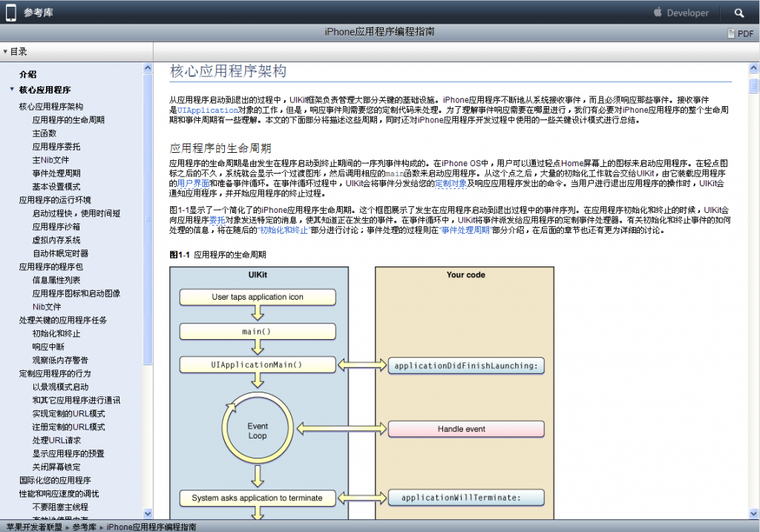
Task: Click the main content scrollbar thumb
Action: click(x=753, y=86)
